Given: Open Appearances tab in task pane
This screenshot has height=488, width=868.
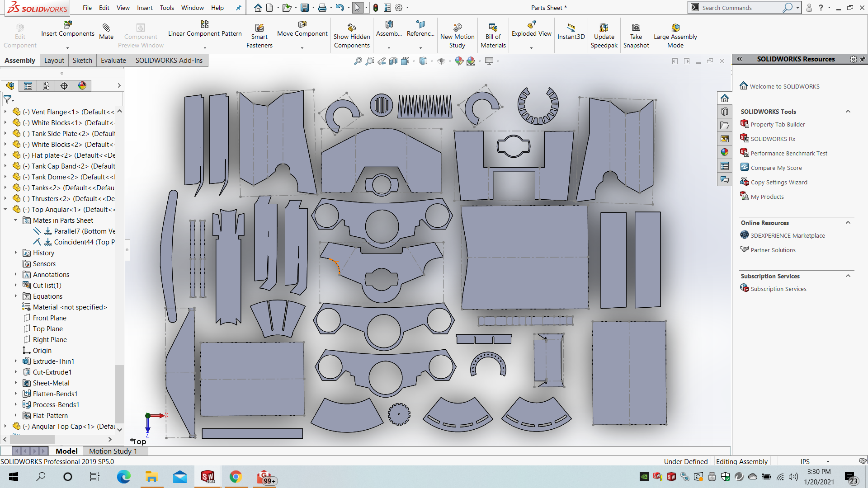Looking at the screenshot, I should (725, 152).
